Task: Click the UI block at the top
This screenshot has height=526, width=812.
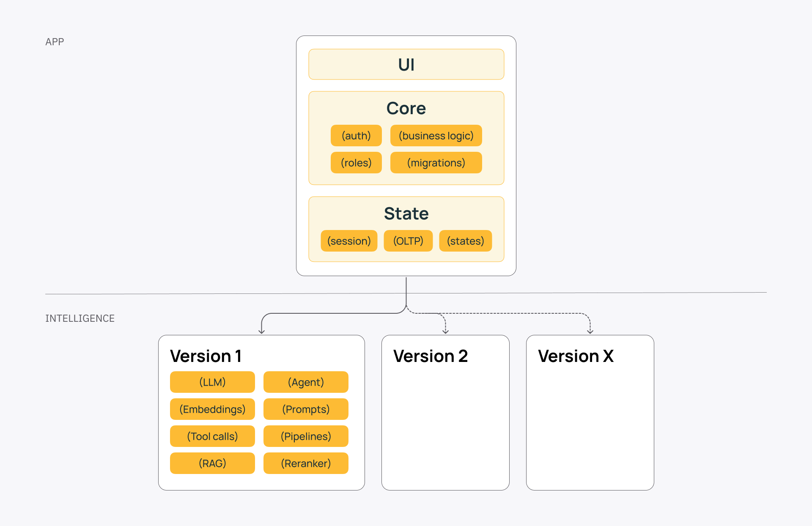Action: [x=406, y=64]
